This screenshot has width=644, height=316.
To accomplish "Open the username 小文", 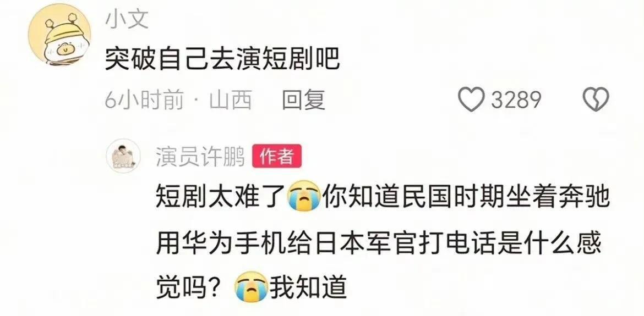I will pos(127,19).
